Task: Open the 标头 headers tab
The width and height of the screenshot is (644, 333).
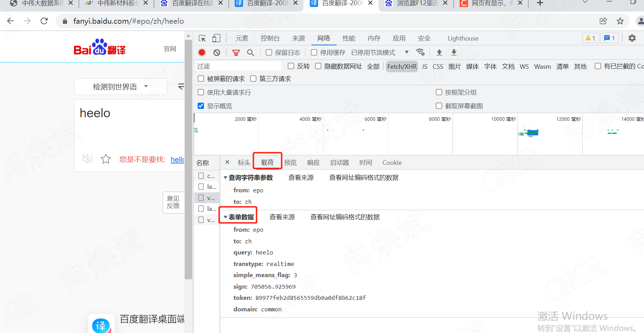Action: tap(244, 163)
